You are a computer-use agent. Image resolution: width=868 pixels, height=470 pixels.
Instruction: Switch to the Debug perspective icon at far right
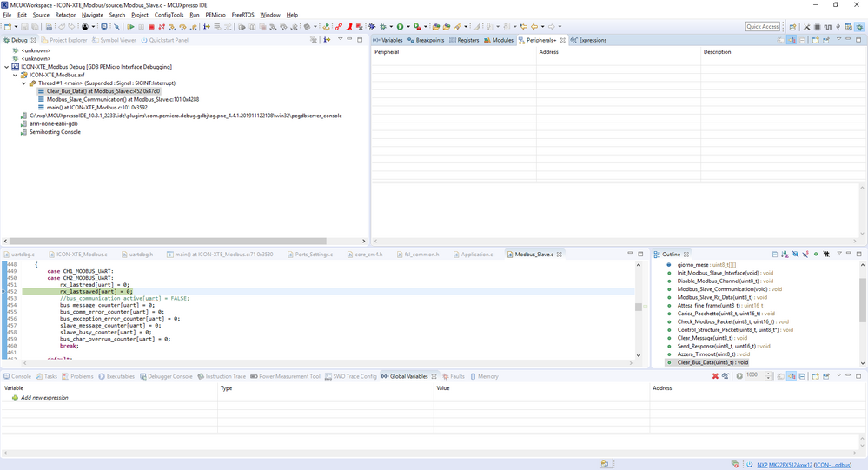(859, 27)
